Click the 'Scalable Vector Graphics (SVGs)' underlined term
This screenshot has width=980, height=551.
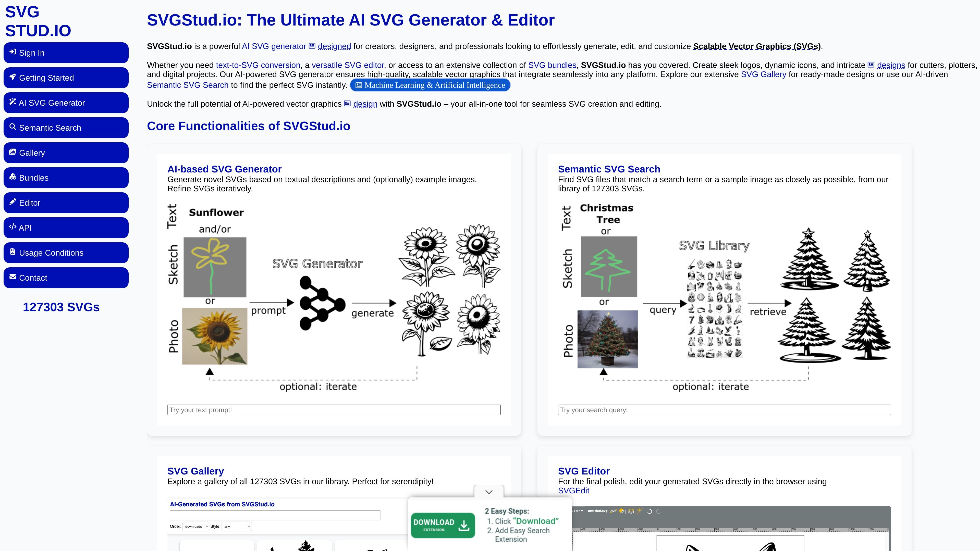pyautogui.click(x=757, y=46)
